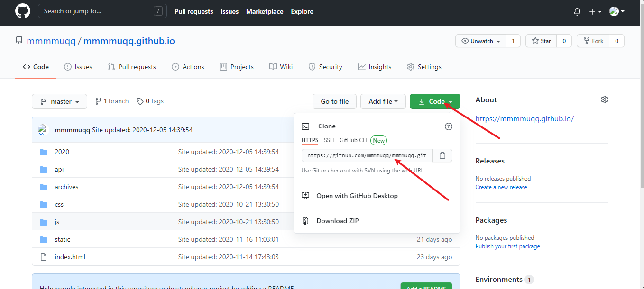This screenshot has height=289, width=644.
Task: Switch to the Wiki tab
Action: 281,67
